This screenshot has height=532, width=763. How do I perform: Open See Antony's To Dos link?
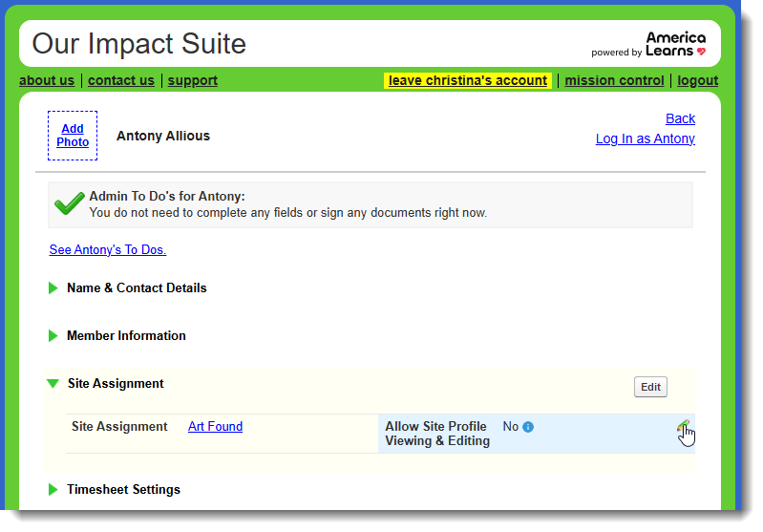click(108, 249)
